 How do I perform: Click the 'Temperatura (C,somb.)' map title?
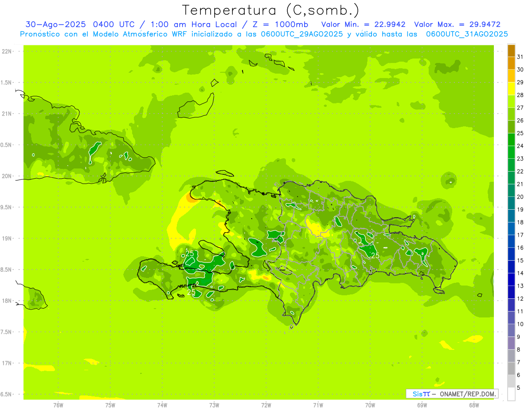[x=271, y=10]
